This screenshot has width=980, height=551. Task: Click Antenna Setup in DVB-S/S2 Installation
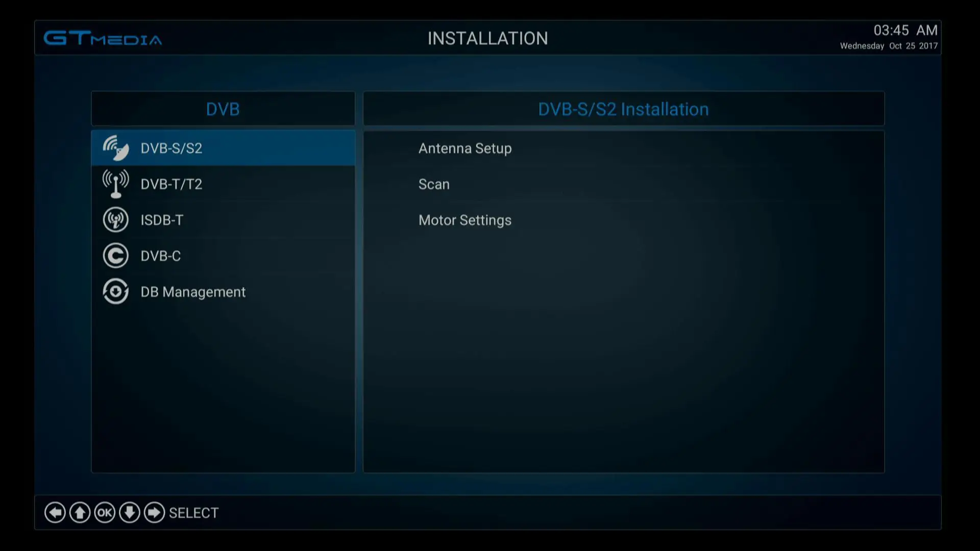[x=464, y=148]
